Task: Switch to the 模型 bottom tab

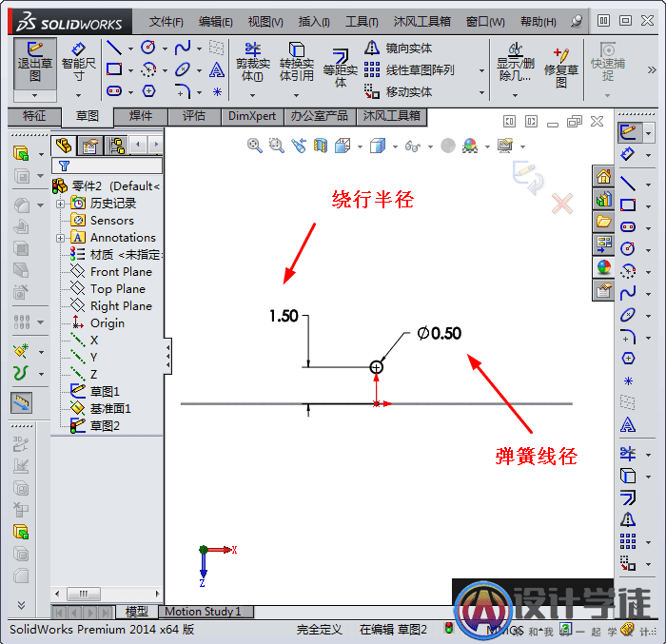Action: [x=137, y=612]
